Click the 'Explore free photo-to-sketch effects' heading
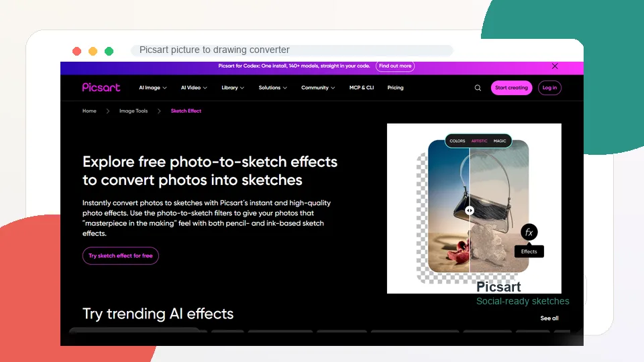 click(210, 171)
